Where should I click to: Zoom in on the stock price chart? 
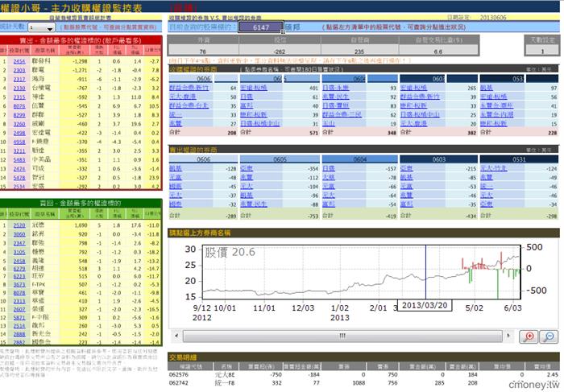529,336
